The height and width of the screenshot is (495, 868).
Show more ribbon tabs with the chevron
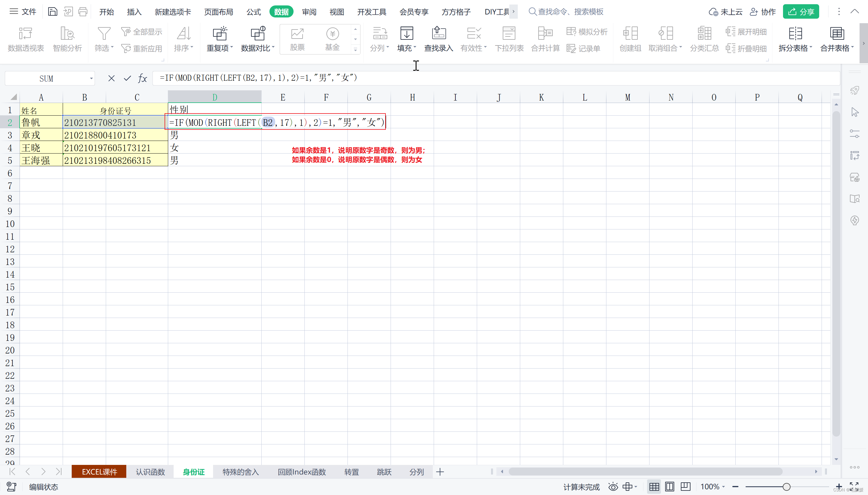(514, 11)
